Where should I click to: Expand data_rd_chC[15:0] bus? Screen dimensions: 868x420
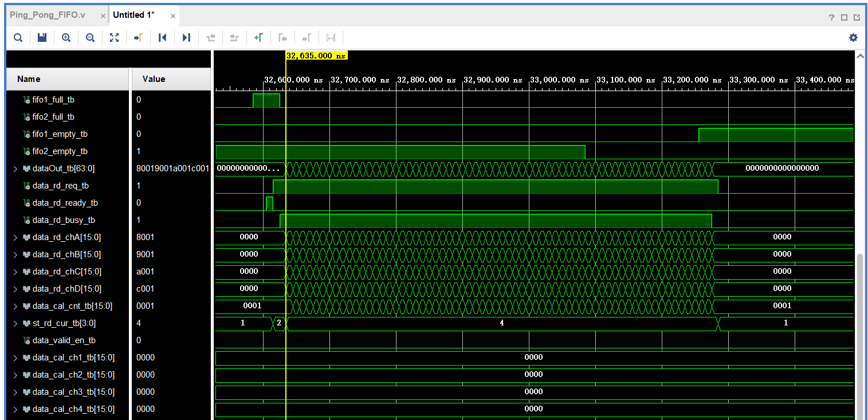15,272
